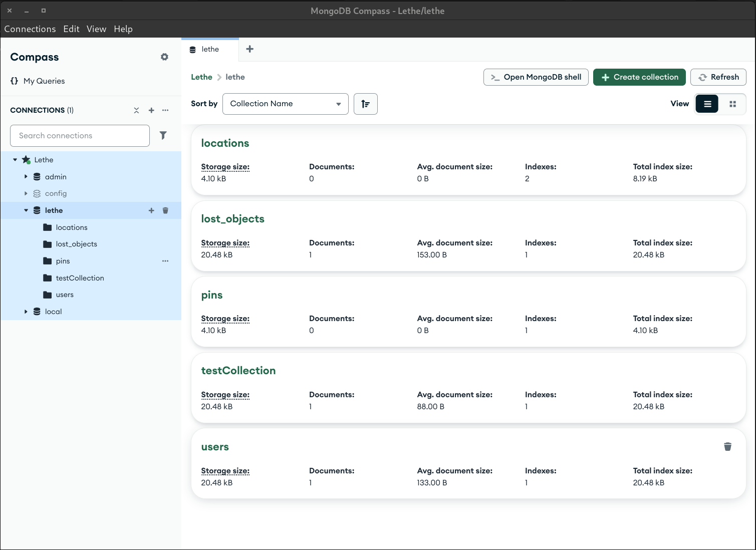
Task: Open the pins collection card title
Action: pyautogui.click(x=211, y=295)
